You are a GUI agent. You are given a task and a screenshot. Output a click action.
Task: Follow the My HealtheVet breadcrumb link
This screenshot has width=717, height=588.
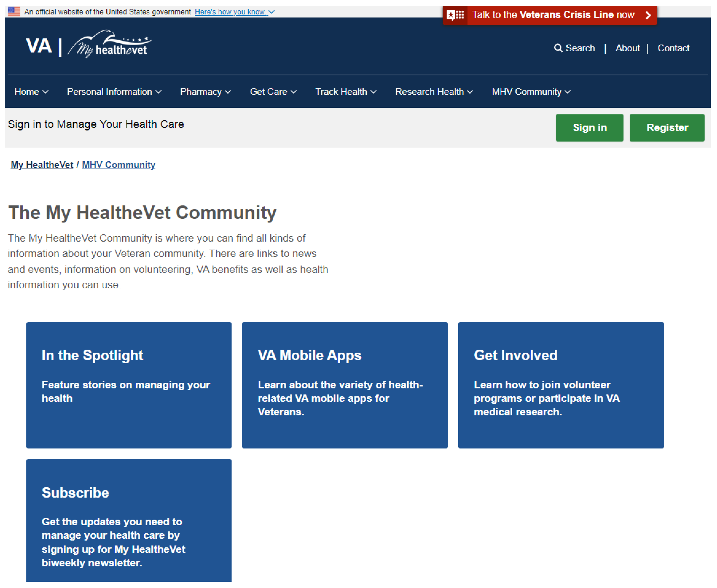tap(42, 165)
